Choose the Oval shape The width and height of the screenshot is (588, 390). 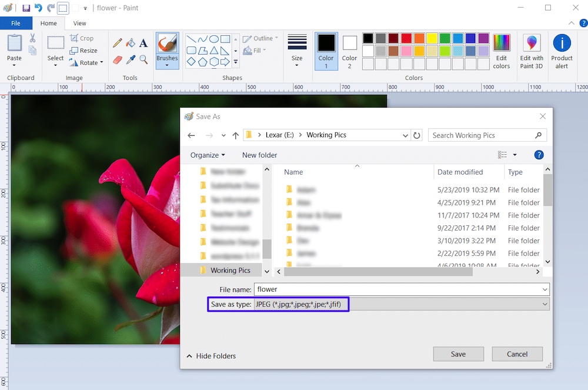tap(214, 39)
